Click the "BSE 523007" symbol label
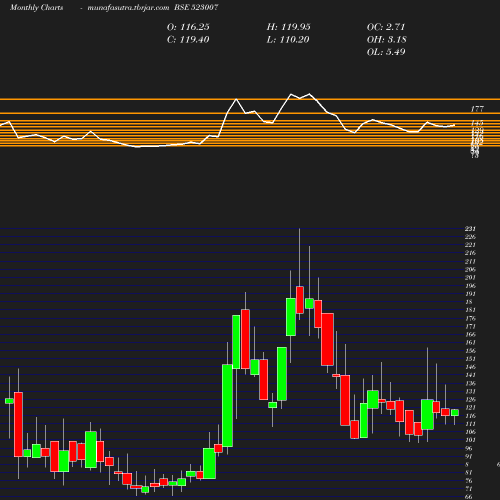 [196, 7]
